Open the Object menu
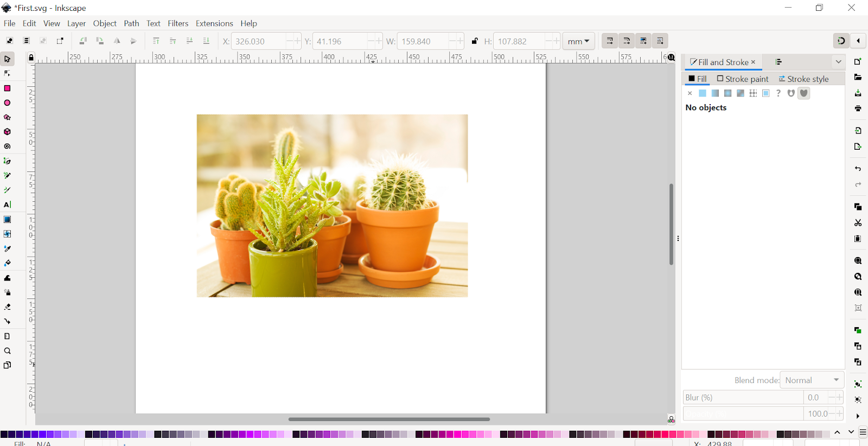Image resolution: width=868 pixels, height=446 pixels. 105,23
